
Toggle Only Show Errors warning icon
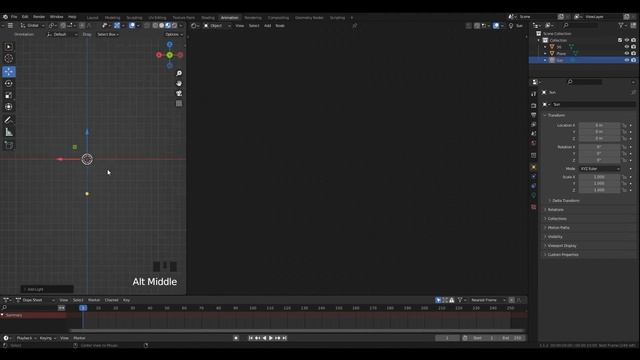point(451,300)
